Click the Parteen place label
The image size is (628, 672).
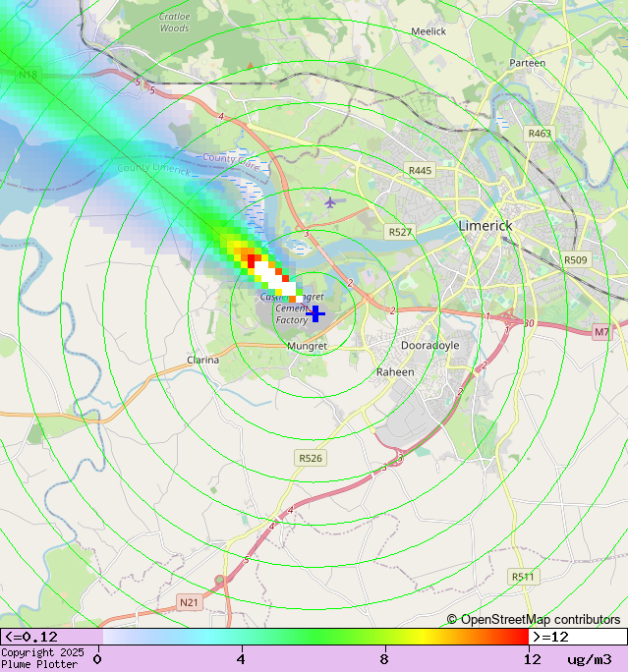[527, 63]
